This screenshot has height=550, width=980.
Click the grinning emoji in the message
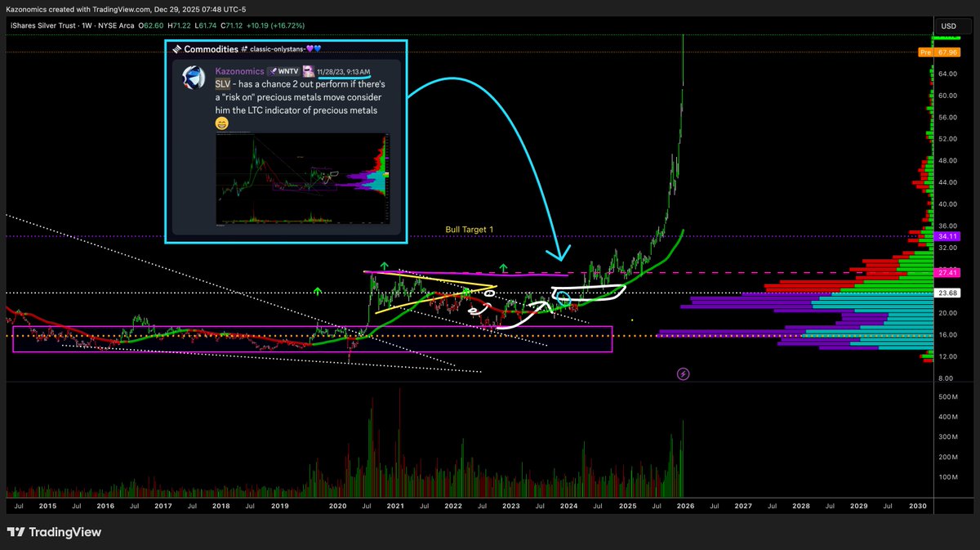coord(221,124)
